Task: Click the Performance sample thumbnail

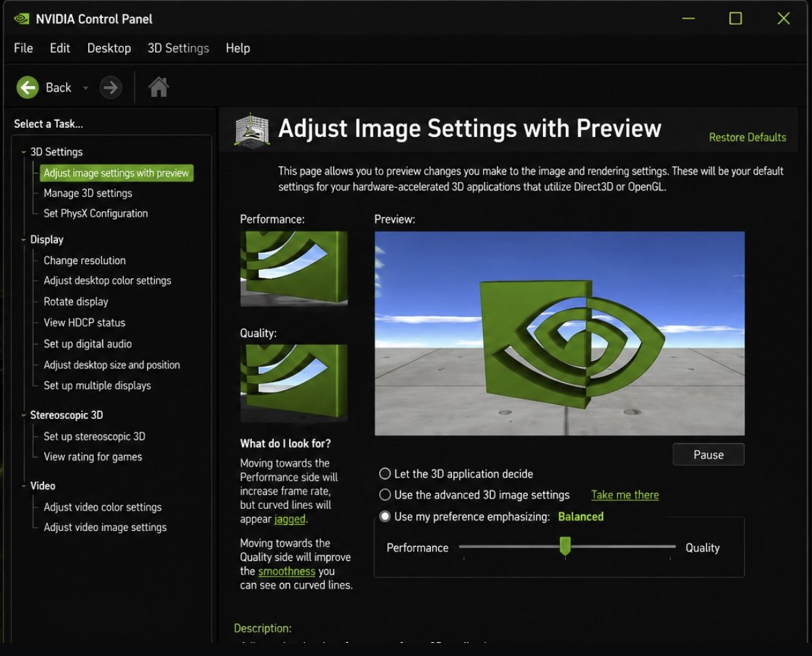Action: 294,269
